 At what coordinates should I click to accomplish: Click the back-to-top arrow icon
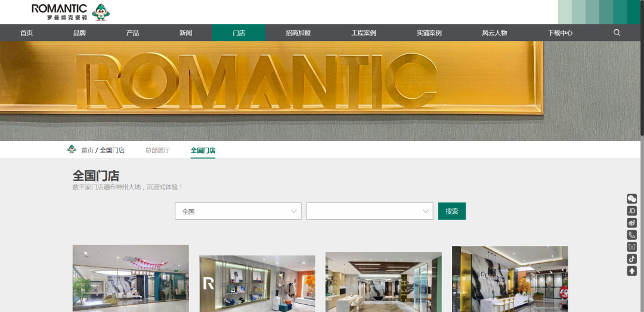coord(632,271)
